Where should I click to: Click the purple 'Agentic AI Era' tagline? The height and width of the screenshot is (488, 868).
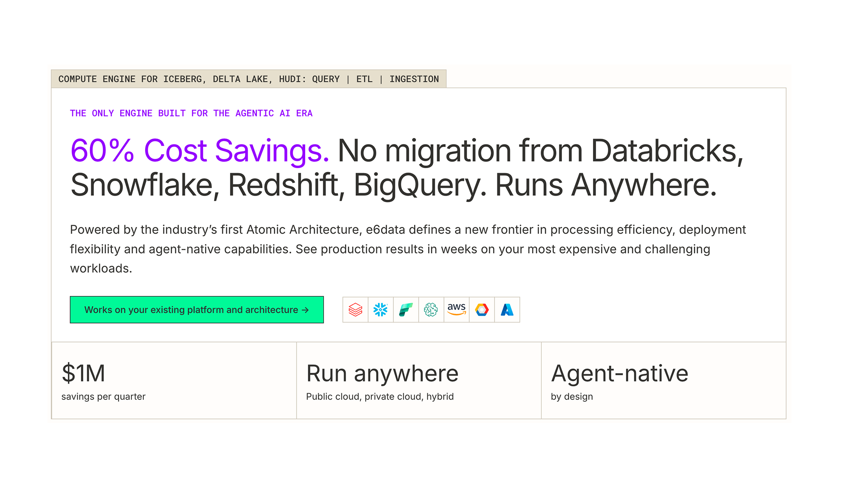191,113
